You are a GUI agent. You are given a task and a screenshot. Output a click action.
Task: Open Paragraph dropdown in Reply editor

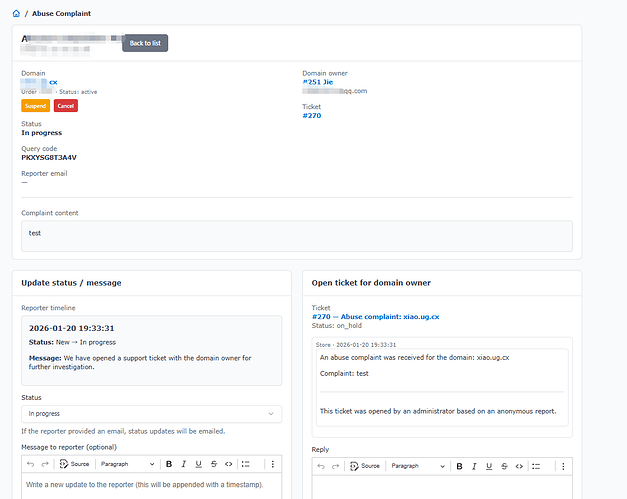click(418, 466)
